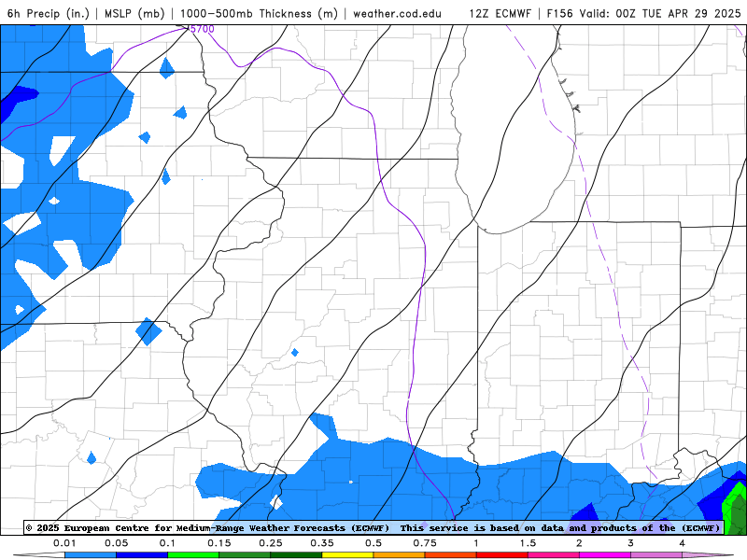The height and width of the screenshot is (560, 747).
Task: Click the '0.15' legend value
Action: (219, 543)
